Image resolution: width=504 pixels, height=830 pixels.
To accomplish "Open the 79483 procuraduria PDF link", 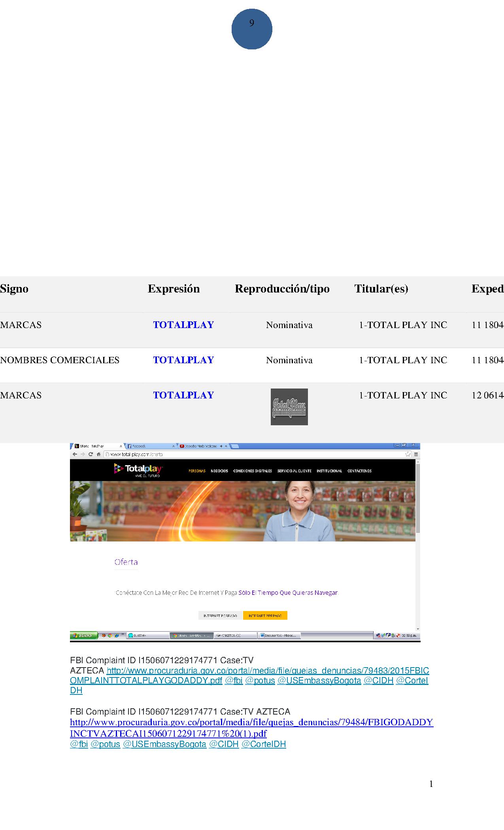I will click(x=249, y=675).
